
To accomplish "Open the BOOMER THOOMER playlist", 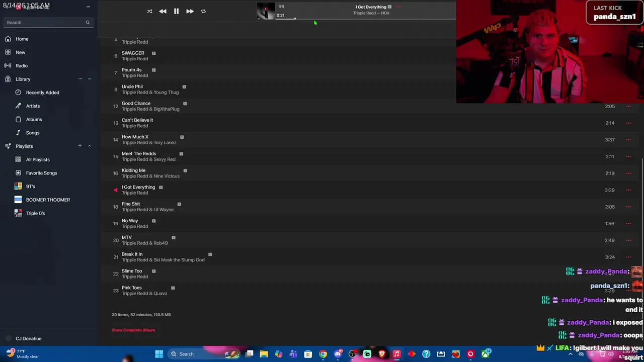I will point(48,200).
